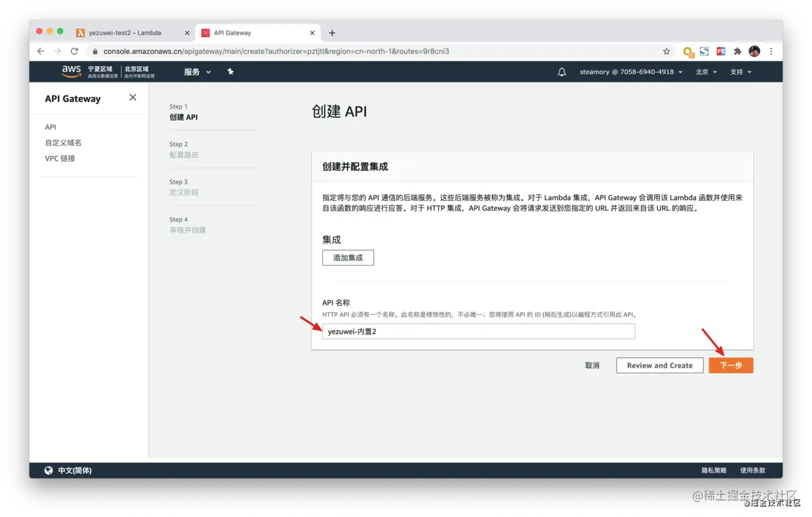The width and height of the screenshot is (812, 517).
Task: Open the 支持 support dropdown
Action: click(741, 72)
